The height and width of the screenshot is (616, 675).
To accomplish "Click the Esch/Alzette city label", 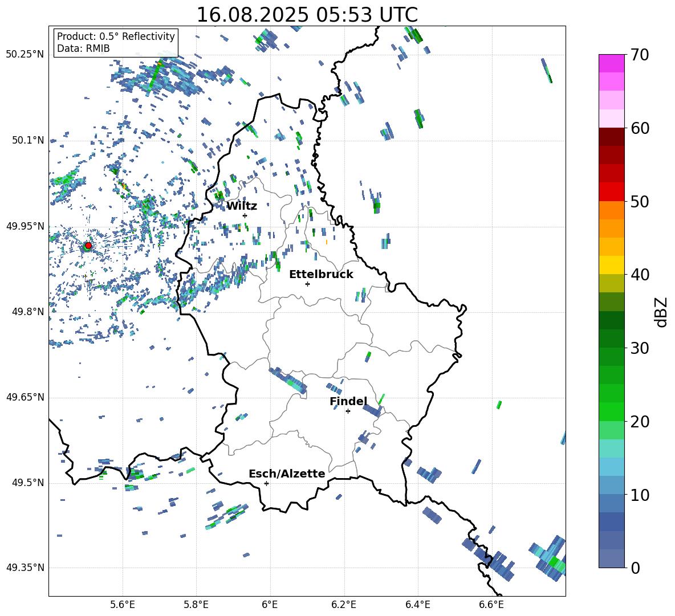I will click(x=287, y=474).
